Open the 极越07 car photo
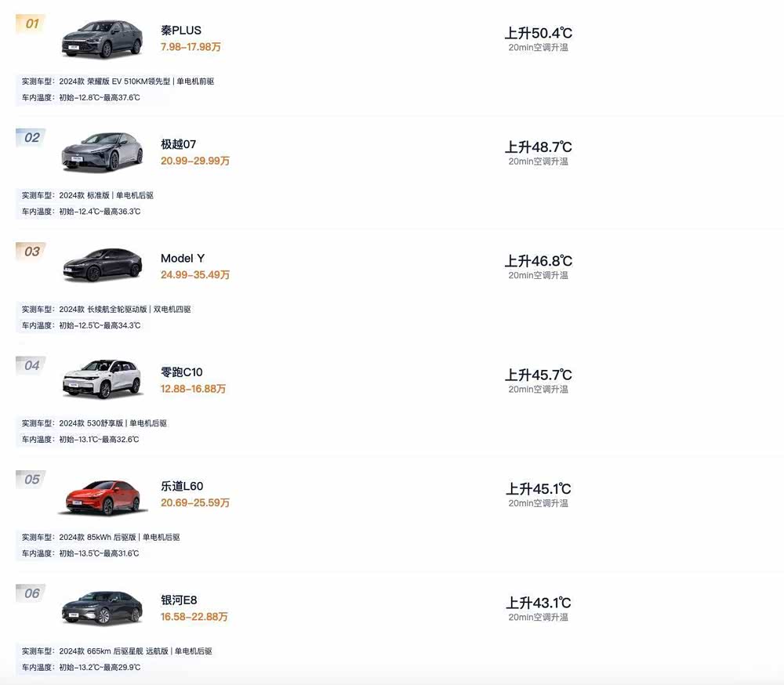Screen dimensions: 784x685 point(102,152)
